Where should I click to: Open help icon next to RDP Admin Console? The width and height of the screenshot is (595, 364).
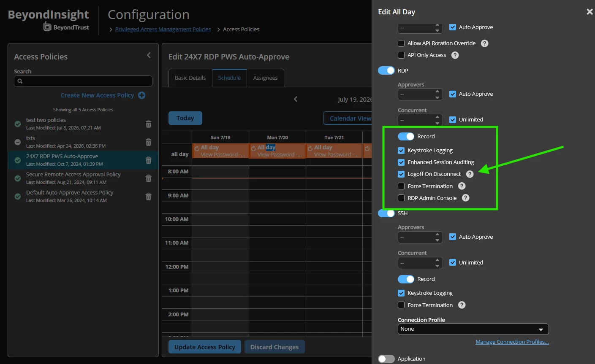click(x=466, y=198)
